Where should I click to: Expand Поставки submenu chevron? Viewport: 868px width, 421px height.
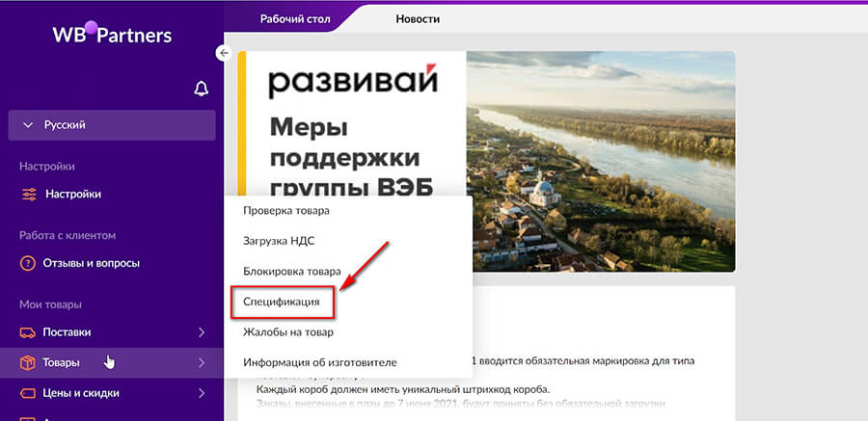(202, 332)
